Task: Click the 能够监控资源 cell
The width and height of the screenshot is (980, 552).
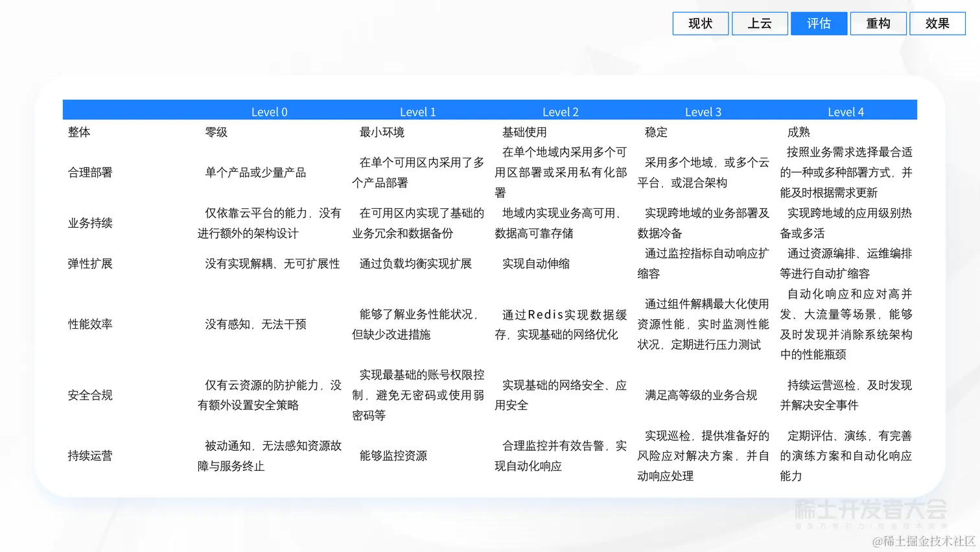Action: (x=393, y=455)
